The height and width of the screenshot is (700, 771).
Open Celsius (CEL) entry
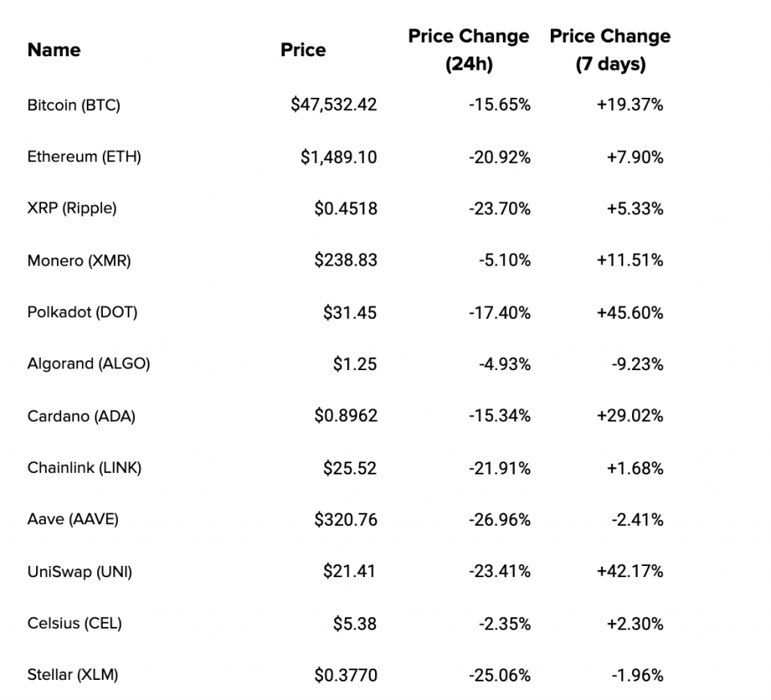point(75,623)
